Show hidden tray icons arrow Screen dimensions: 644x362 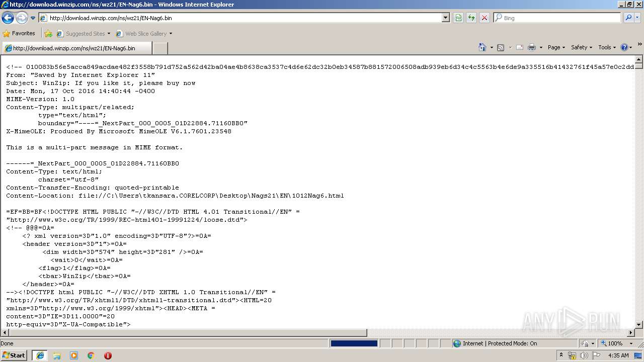point(561,355)
